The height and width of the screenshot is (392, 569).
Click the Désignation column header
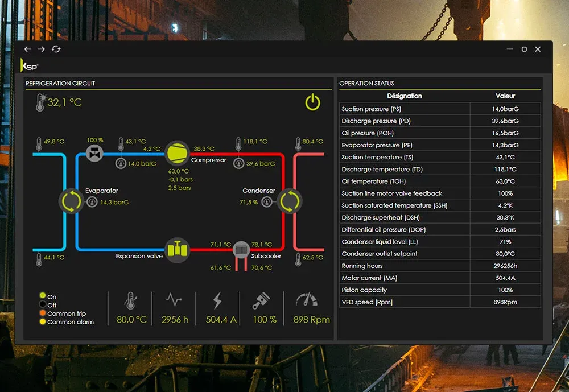point(405,96)
